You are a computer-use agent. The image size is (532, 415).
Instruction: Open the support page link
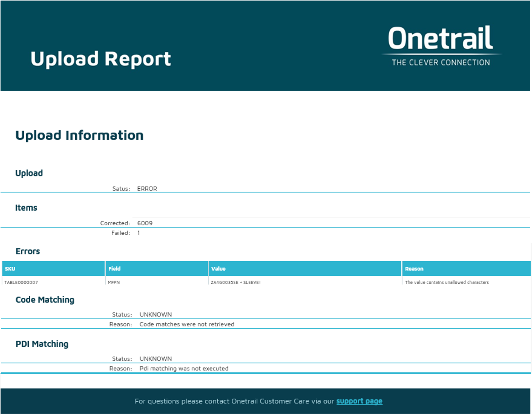pyautogui.click(x=359, y=401)
